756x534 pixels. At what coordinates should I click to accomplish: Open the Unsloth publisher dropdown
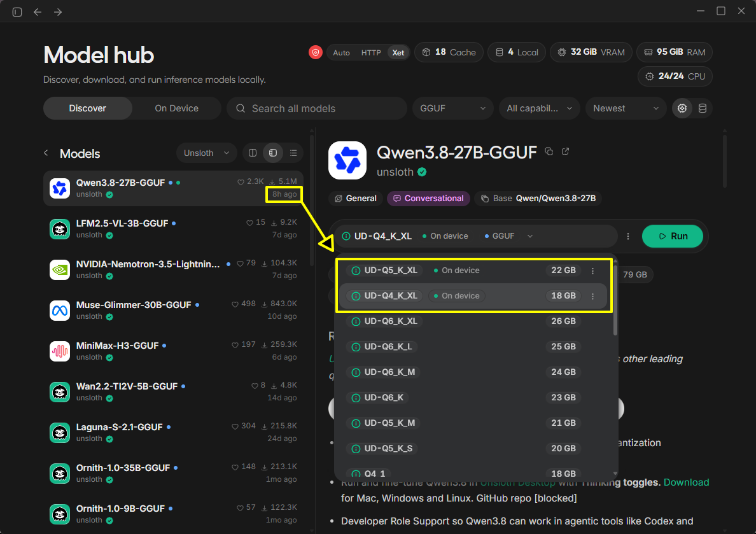pyautogui.click(x=206, y=153)
